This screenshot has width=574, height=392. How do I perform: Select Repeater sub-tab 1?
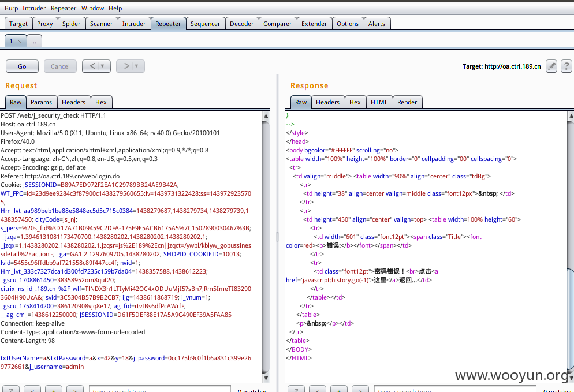[x=11, y=41]
